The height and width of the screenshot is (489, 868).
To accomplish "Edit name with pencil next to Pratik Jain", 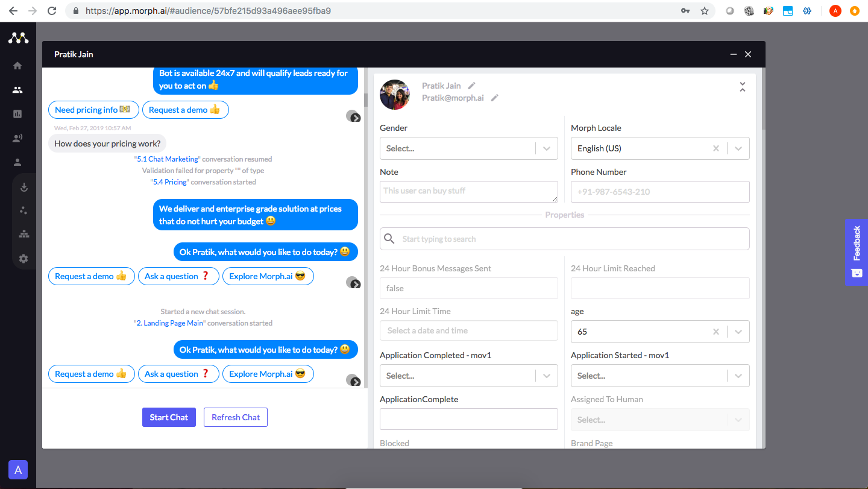I will [x=472, y=86].
